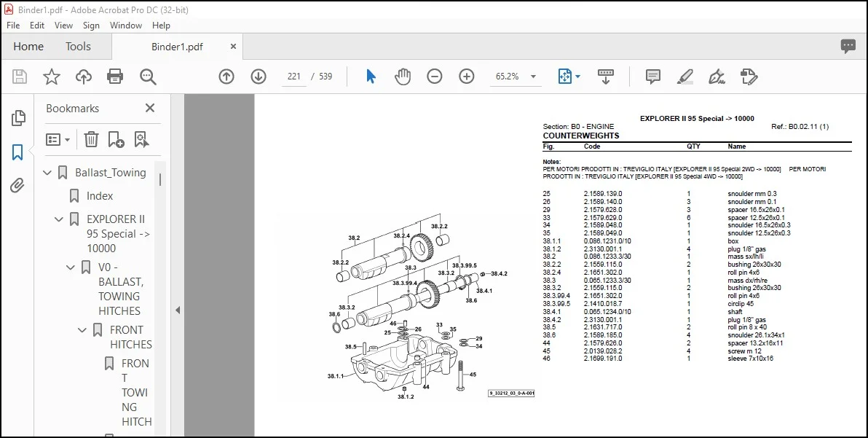This screenshot has width=868, height=438.
Task: Add a sticky note comment
Action: 653,77
